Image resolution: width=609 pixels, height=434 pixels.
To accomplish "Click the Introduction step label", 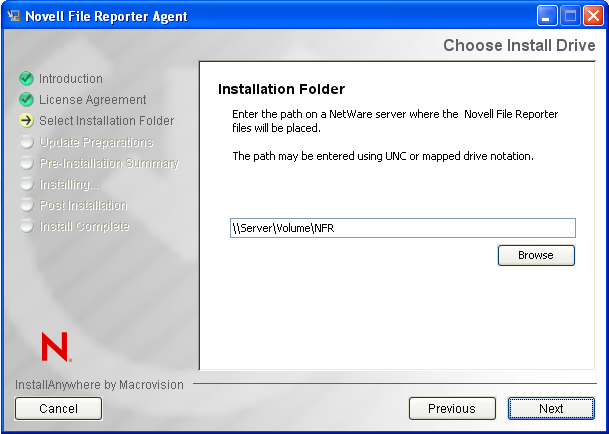I will tap(71, 79).
